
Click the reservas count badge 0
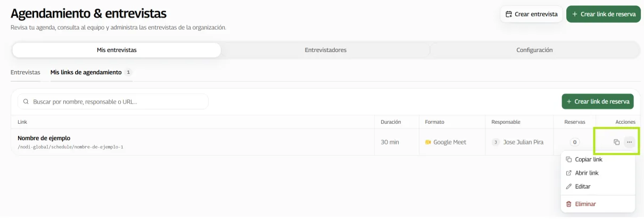pos(574,142)
